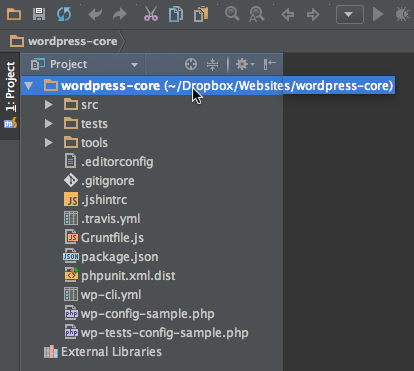Select the Gruntfile.js file
The height and width of the screenshot is (371, 414).
pos(104,238)
